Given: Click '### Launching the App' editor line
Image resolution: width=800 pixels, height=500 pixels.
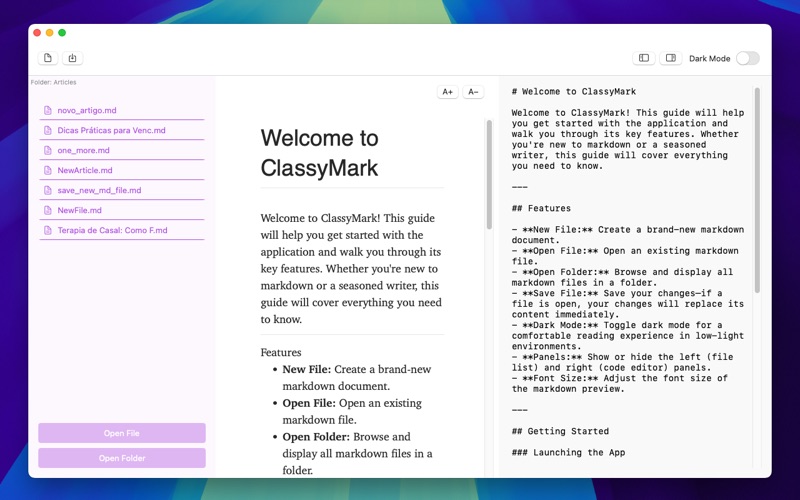Looking at the screenshot, I should (x=568, y=453).
